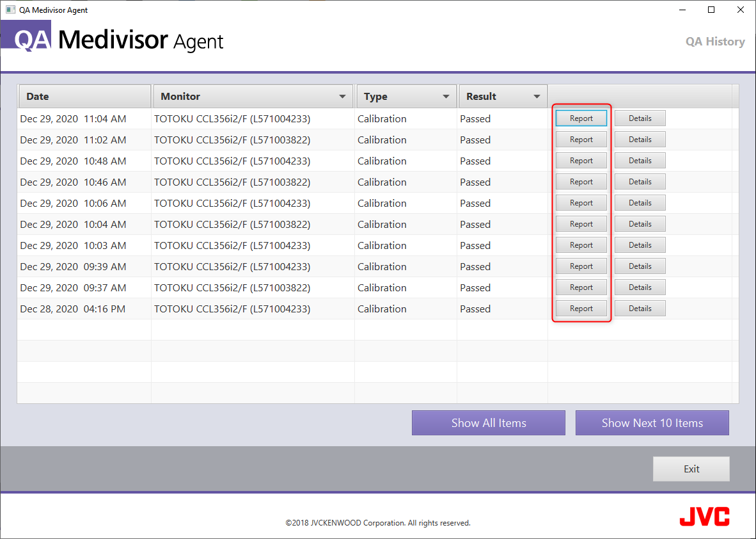This screenshot has width=756, height=539.
Task: Open Report for Dec 29 09:37 AM calibration
Action: [581, 287]
